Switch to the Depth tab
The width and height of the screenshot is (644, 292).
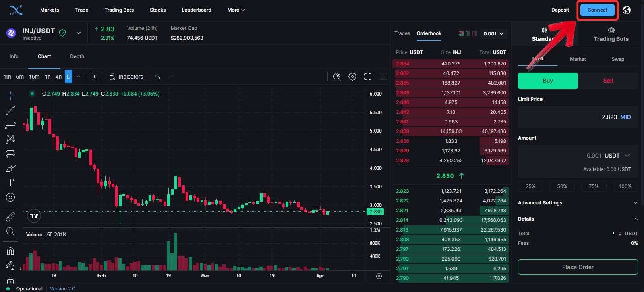[x=77, y=56]
